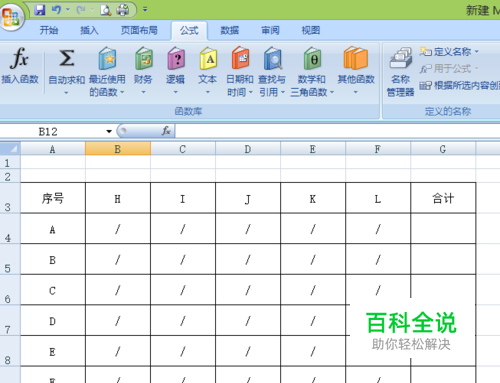
Task: Open 日期和时间 functions book icon
Action: [240, 58]
